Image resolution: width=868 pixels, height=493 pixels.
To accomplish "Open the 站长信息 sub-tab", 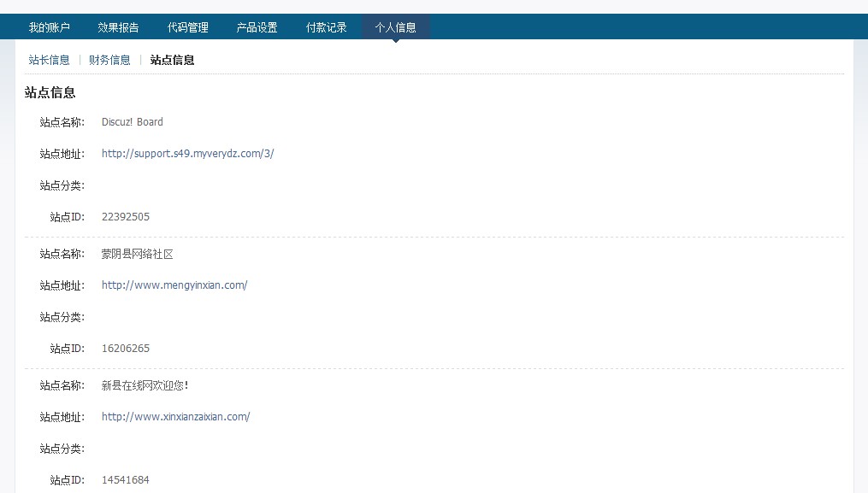I will point(49,60).
